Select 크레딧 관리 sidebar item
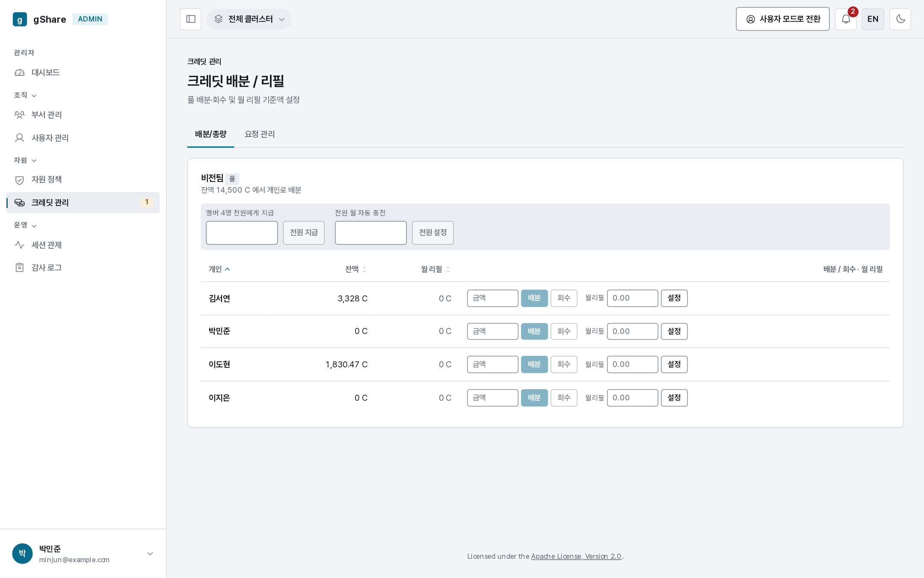 point(83,203)
